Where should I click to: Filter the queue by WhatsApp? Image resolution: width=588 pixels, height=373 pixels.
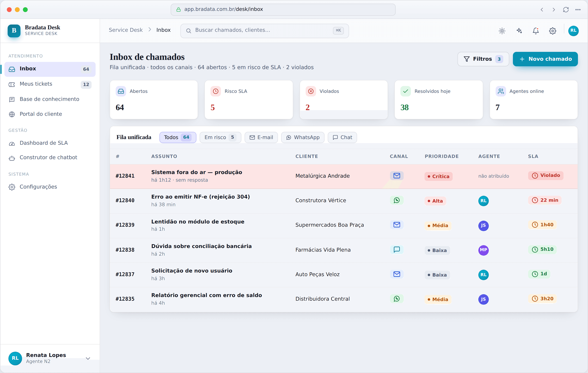(303, 137)
